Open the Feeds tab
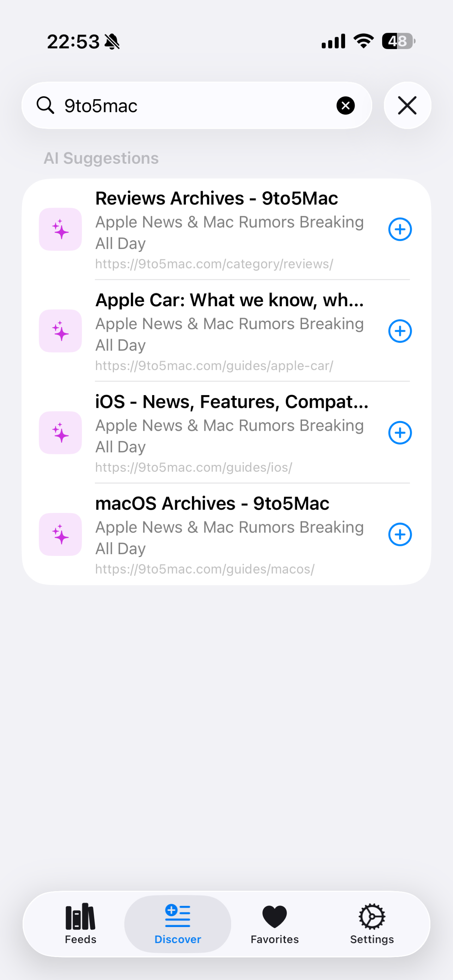The height and width of the screenshot is (980, 453). [81, 924]
